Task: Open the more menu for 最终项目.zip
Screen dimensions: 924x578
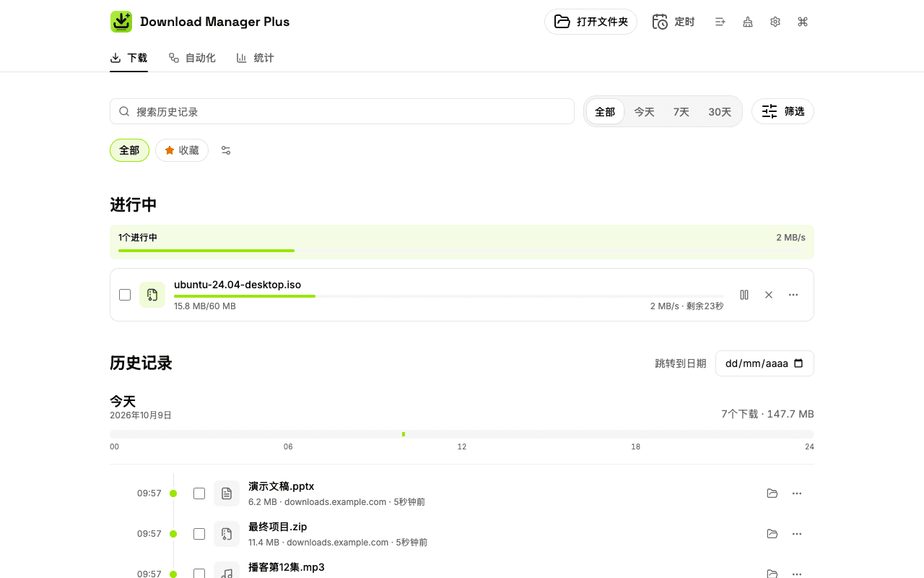Action: coord(797,534)
